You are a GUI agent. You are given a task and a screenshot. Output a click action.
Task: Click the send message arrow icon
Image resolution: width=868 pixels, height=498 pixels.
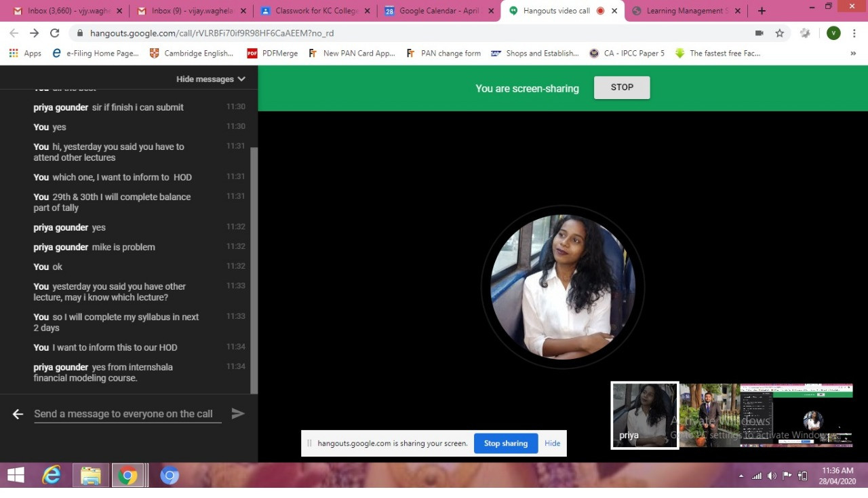point(237,413)
